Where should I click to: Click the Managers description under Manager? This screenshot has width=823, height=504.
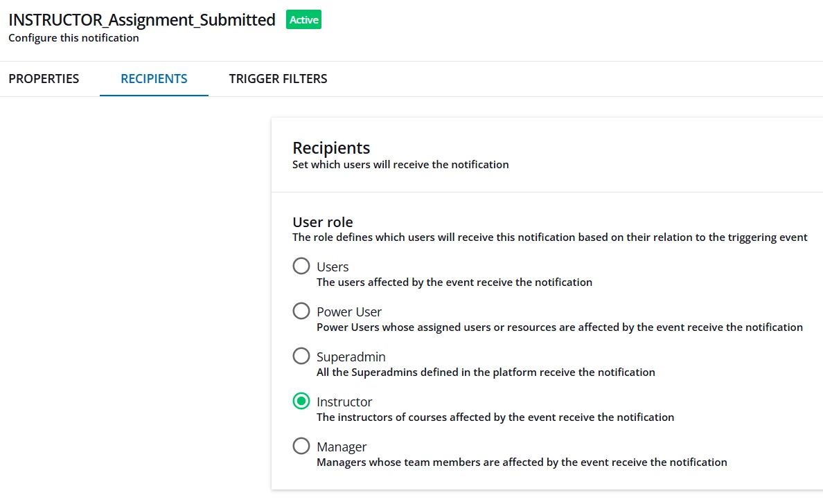(x=522, y=462)
